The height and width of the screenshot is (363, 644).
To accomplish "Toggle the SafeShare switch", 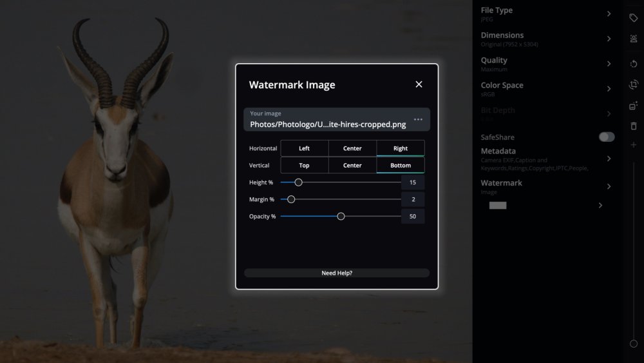I will pos(606,137).
